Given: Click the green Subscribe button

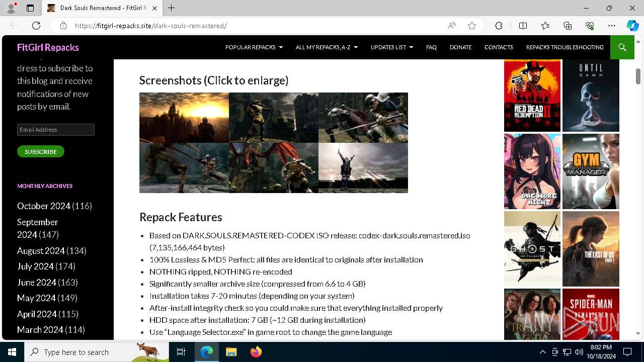Looking at the screenshot, I should [x=41, y=151].
